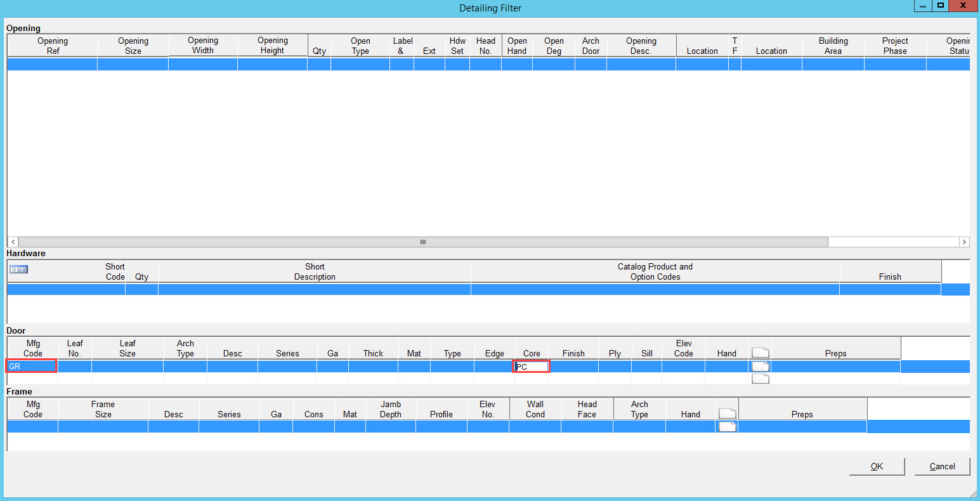Click the Door Elev Code column header
Viewport: 980px width, 501px height.
click(x=684, y=348)
